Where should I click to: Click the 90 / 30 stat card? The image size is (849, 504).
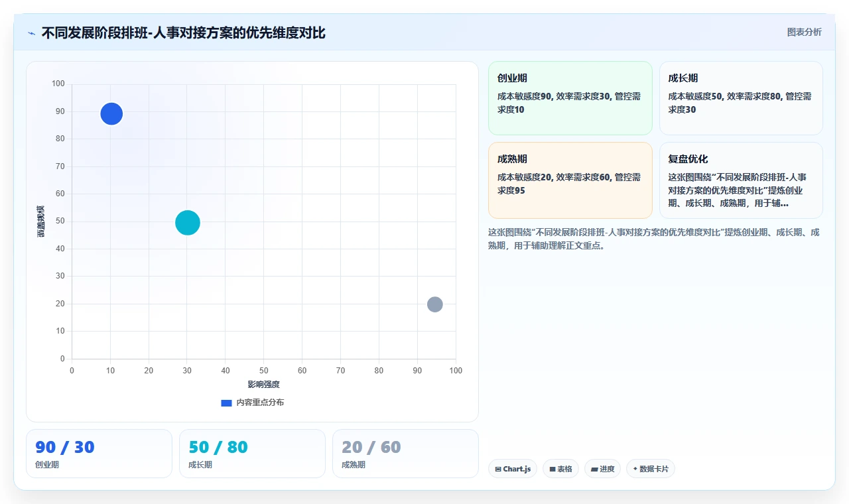[x=99, y=454]
